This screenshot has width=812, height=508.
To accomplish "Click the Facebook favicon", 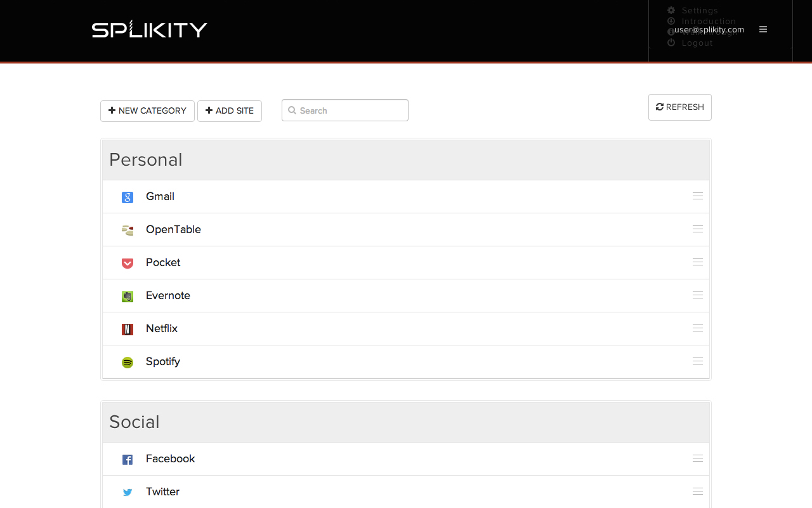I will [128, 460].
